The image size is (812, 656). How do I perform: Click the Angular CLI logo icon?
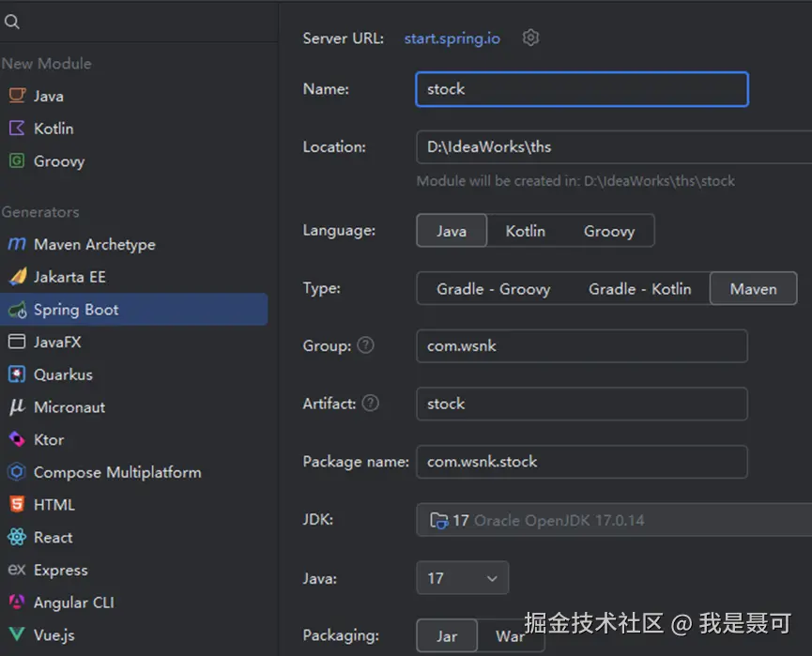point(17,603)
